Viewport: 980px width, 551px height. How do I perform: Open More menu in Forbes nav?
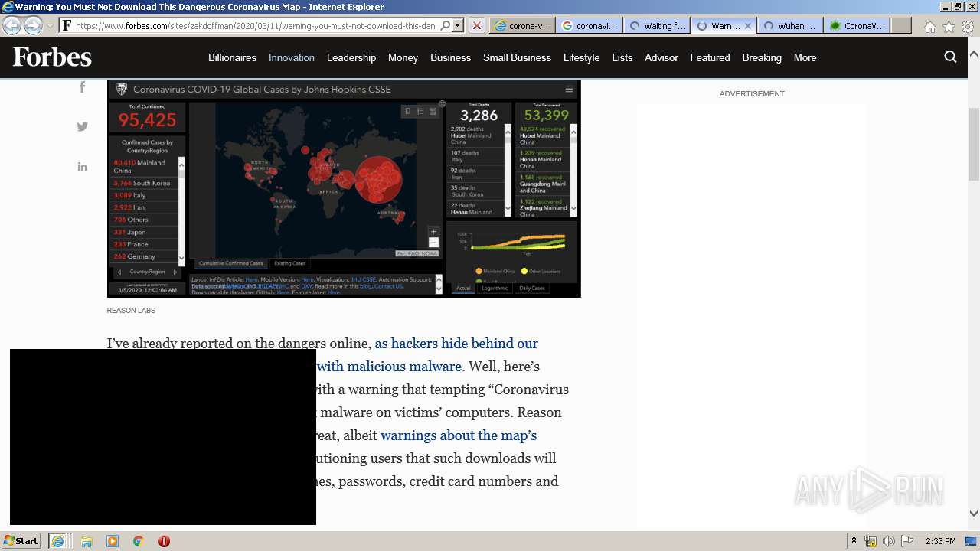(x=805, y=57)
